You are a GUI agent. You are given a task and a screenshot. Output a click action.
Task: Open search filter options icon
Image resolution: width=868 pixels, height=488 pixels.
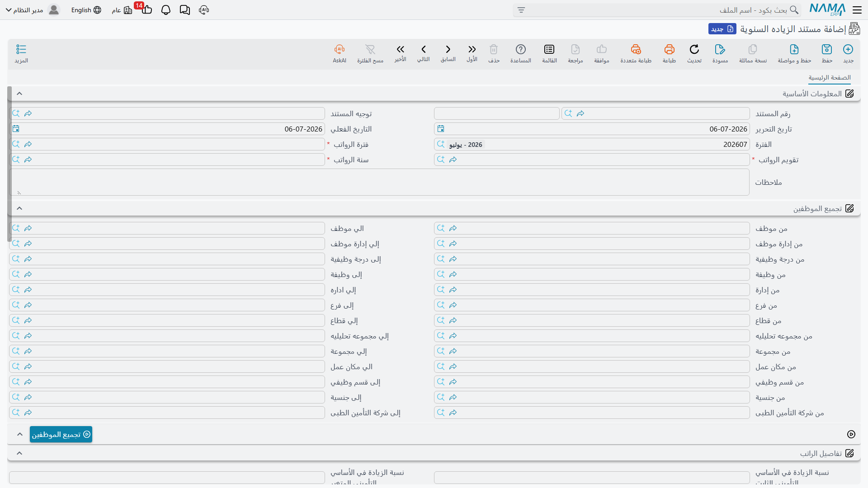[521, 10]
